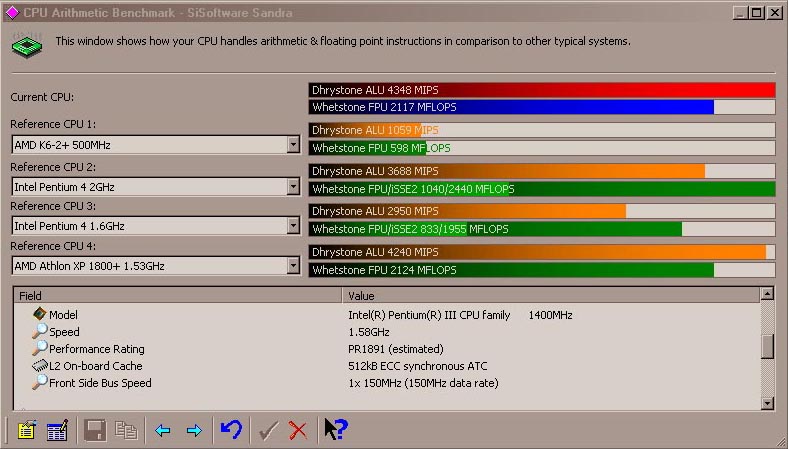Select the L2 On-board Cache row label
This screenshot has height=449, width=788.
[95, 366]
